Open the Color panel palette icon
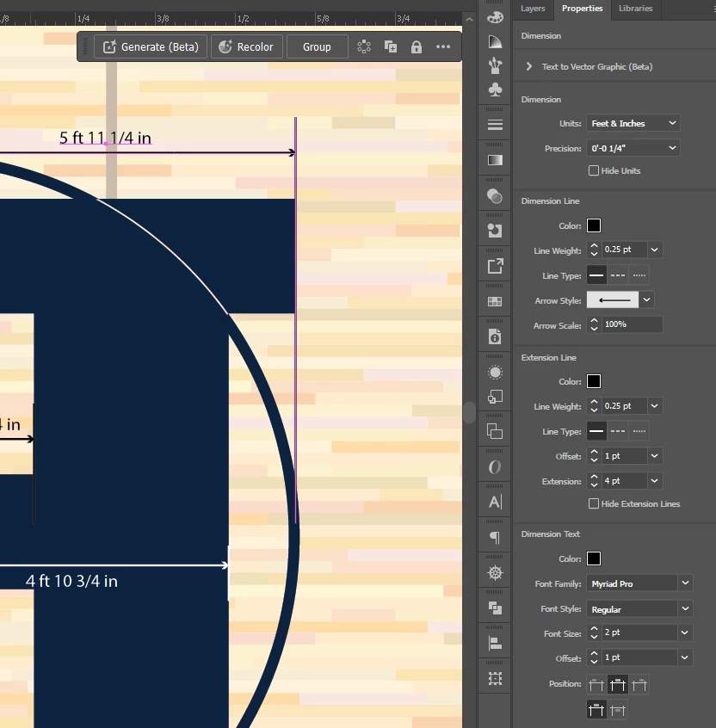This screenshot has width=716, height=728. 495,18
